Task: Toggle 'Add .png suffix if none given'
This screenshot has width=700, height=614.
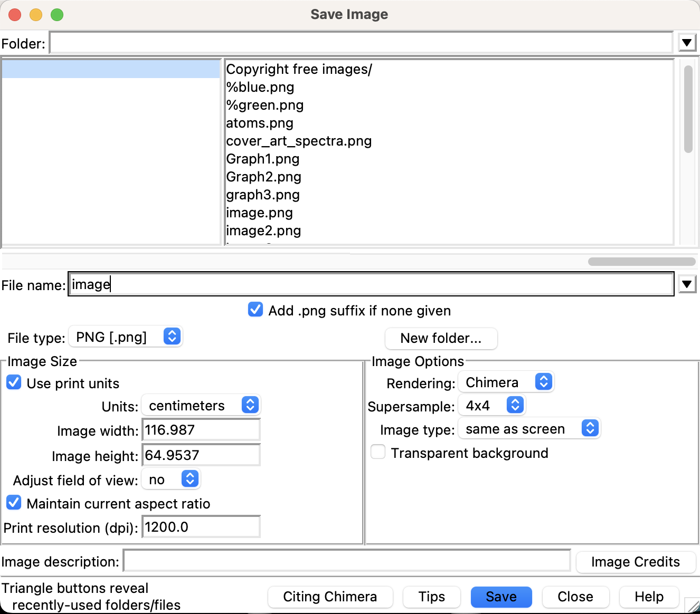Action: coord(256,310)
